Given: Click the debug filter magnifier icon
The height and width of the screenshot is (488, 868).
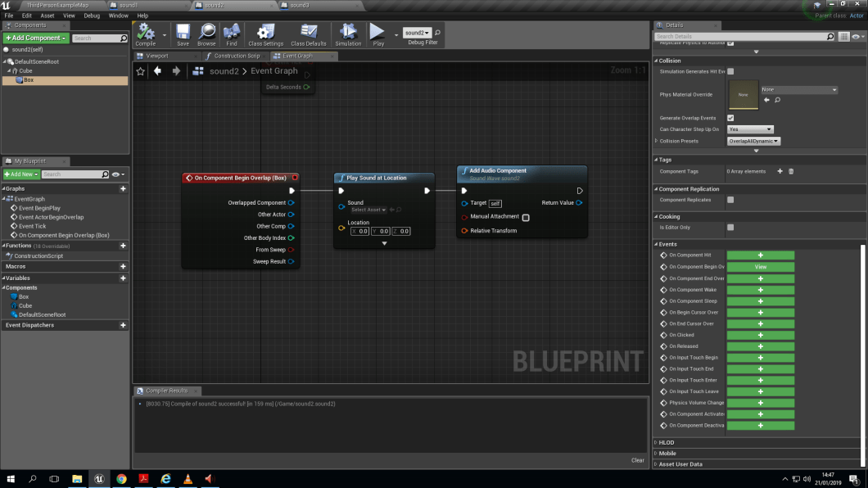Looking at the screenshot, I should [437, 33].
